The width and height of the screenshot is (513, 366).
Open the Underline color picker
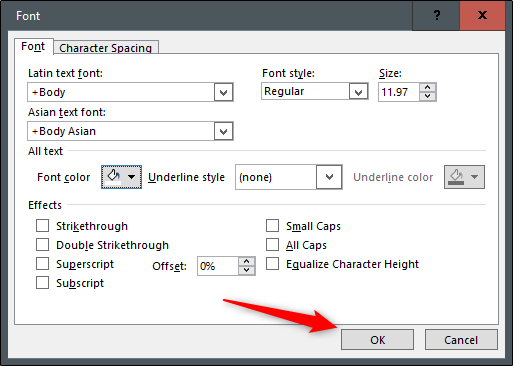click(464, 177)
